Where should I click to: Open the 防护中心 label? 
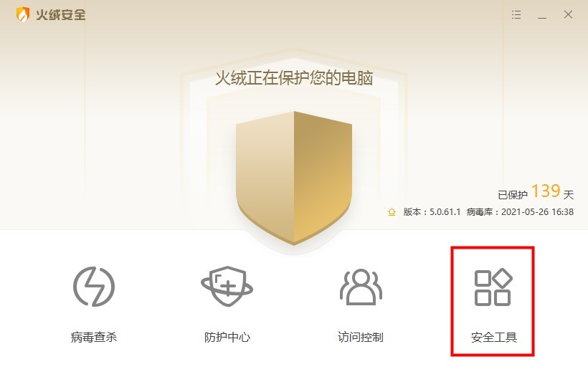[x=227, y=337]
